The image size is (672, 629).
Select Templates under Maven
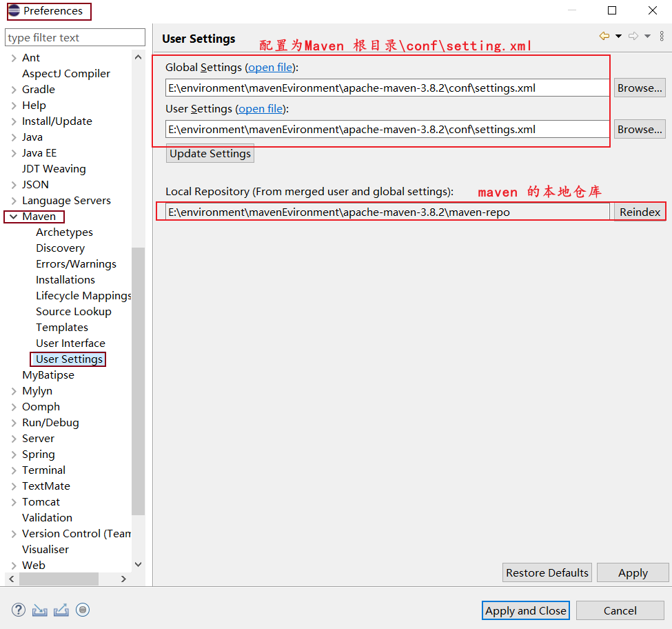[x=62, y=328]
